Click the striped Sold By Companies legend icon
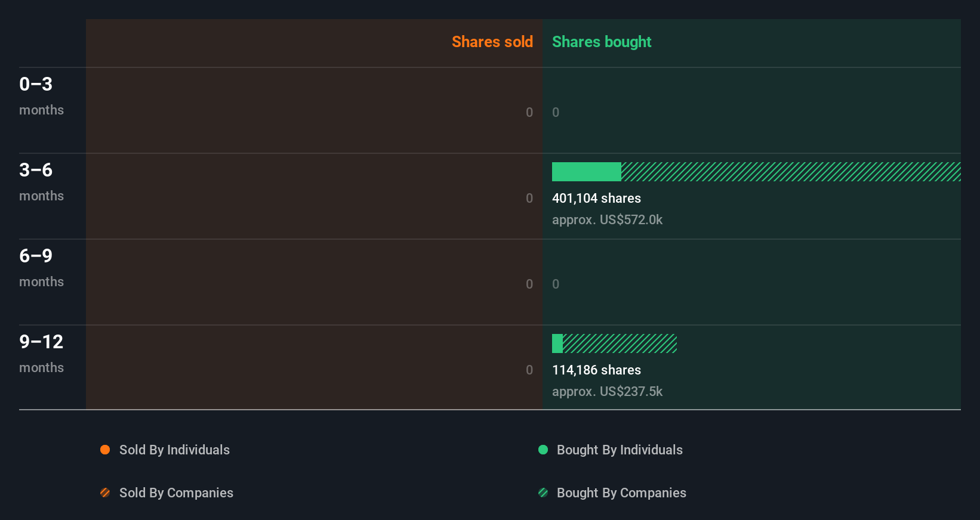 click(105, 493)
